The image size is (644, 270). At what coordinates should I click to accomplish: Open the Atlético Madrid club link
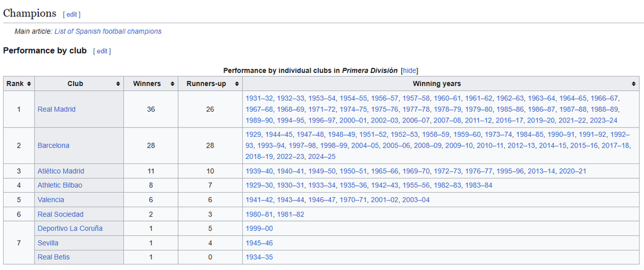pyautogui.click(x=61, y=171)
